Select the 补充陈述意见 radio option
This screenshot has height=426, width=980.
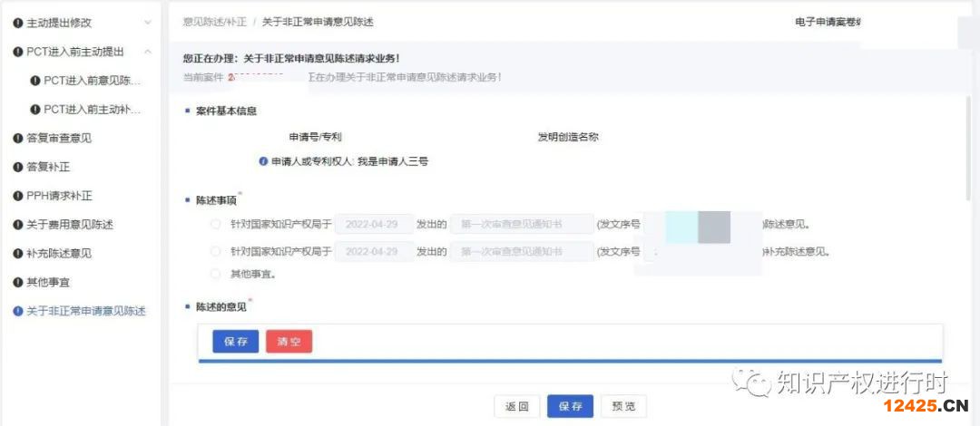pyautogui.click(x=215, y=251)
